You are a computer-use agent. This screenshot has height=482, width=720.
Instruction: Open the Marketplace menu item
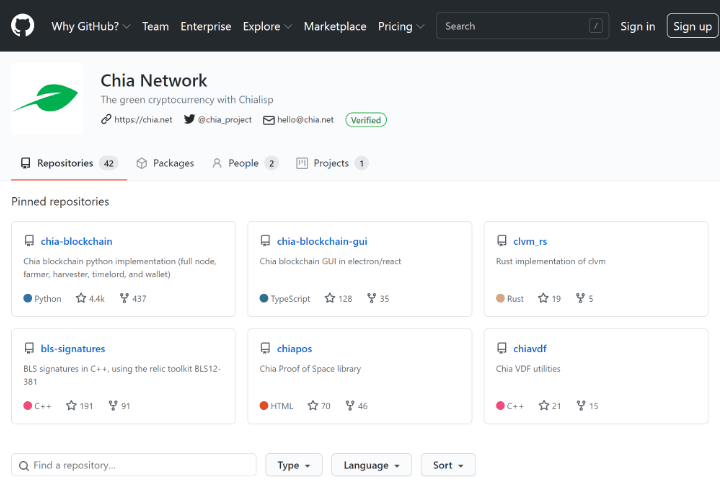pyautogui.click(x=335, y=26)
